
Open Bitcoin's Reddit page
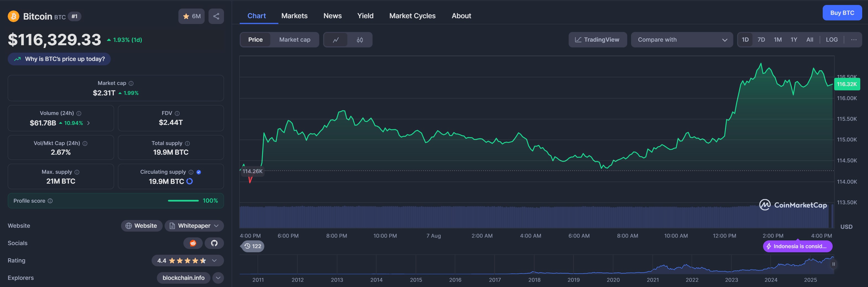[x=193, y=243]
